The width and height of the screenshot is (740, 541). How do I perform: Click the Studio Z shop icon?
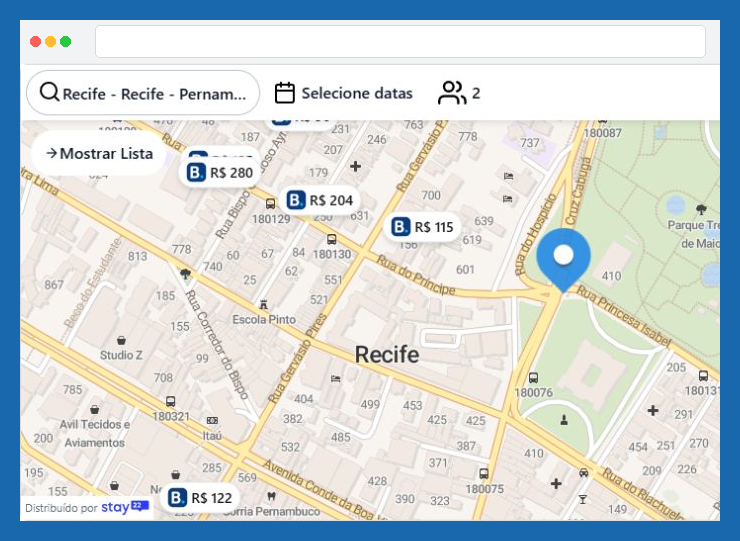tap(121, 340)
